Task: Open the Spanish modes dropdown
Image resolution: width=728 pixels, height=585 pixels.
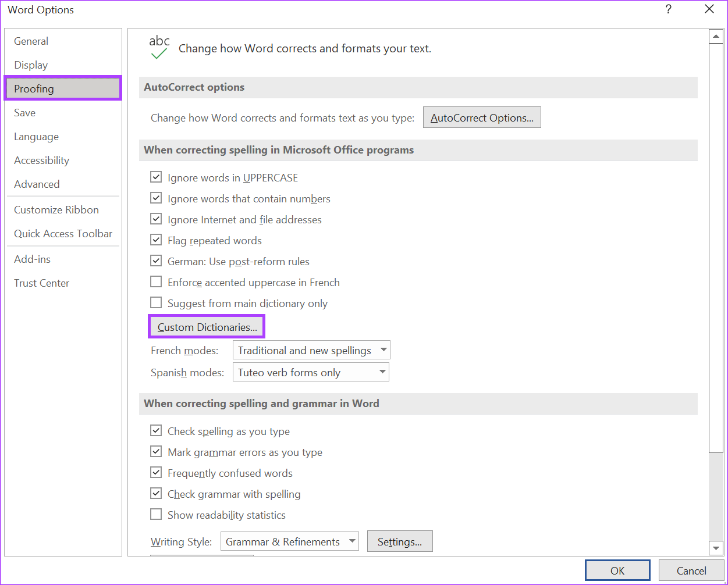Action: (x=311, y=372)
